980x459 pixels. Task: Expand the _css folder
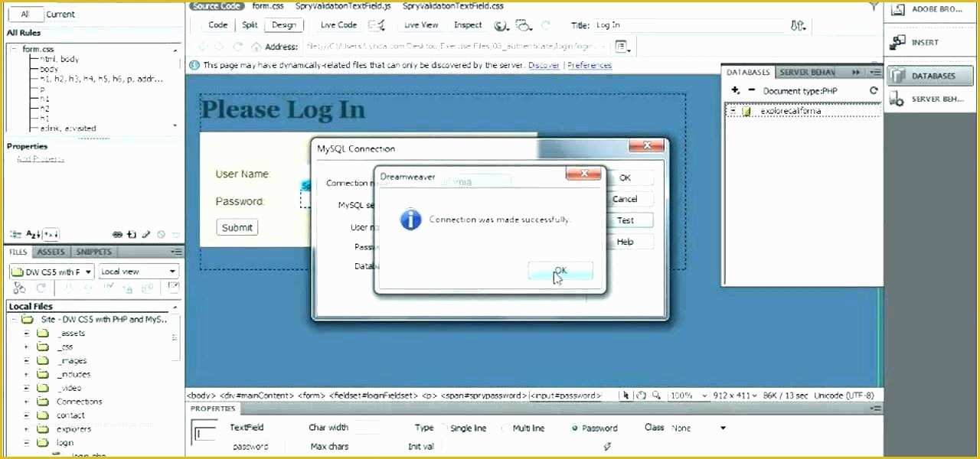coord(26,347)
